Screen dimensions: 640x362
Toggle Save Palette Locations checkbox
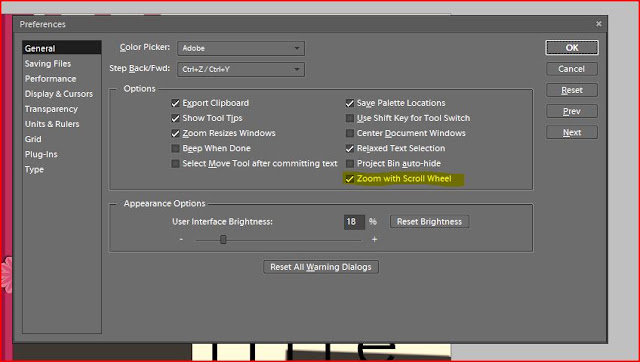(350, 103)
